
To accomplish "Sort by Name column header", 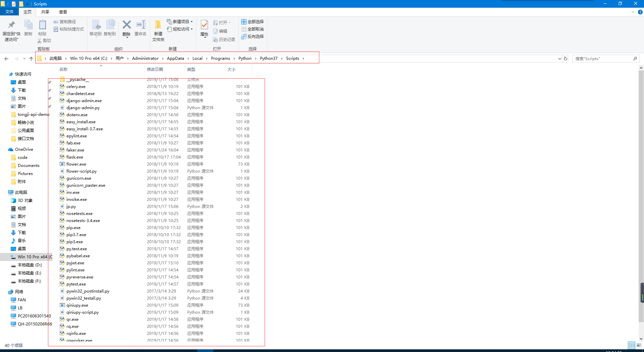I will point(63,70).
